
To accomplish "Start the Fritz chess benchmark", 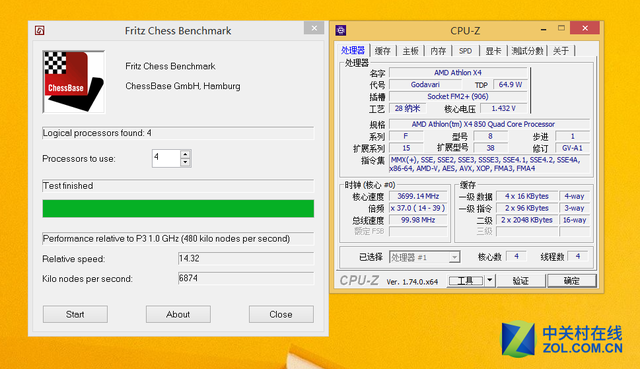I will click(x=75, y=314).
